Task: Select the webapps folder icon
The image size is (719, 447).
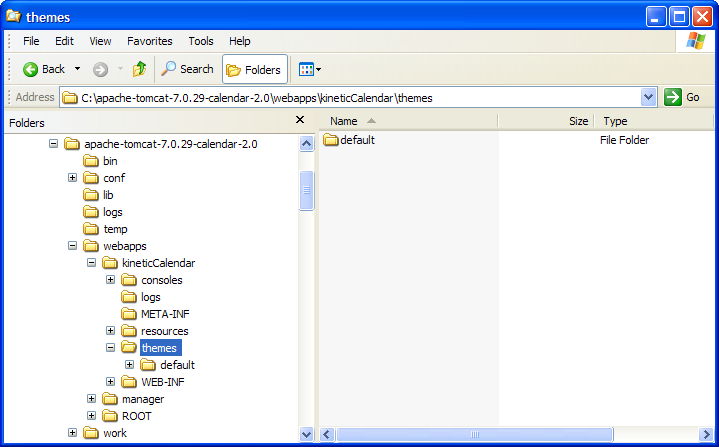Action: pos(91,246)
